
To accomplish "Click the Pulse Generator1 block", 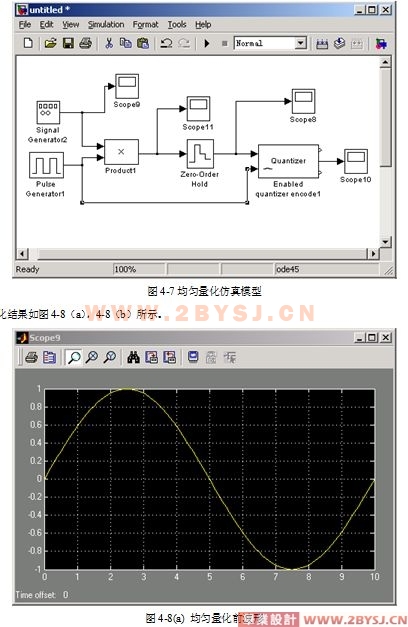I will (x=46, y=165).
